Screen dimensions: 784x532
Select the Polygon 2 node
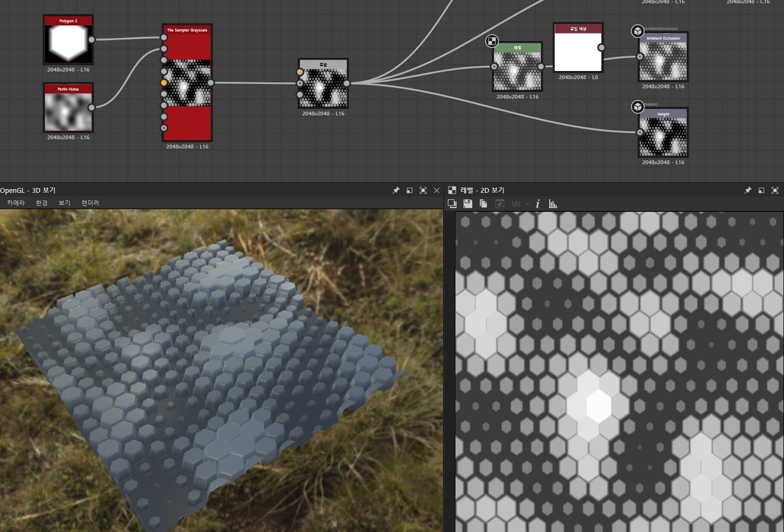coord(68,40)
